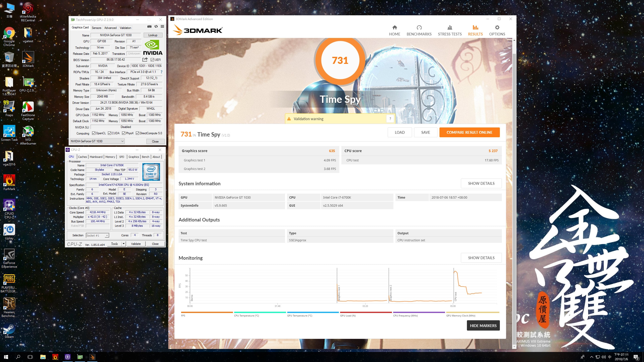Switch to SPD tab in CPU-Z
The height and width of the screenshot is (362, 644).
122,157
